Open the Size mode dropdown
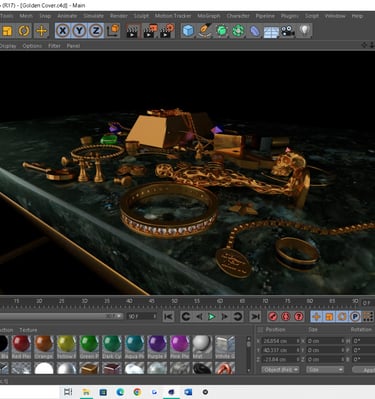This screenshot has height=399, width=375. coord(325,370)
